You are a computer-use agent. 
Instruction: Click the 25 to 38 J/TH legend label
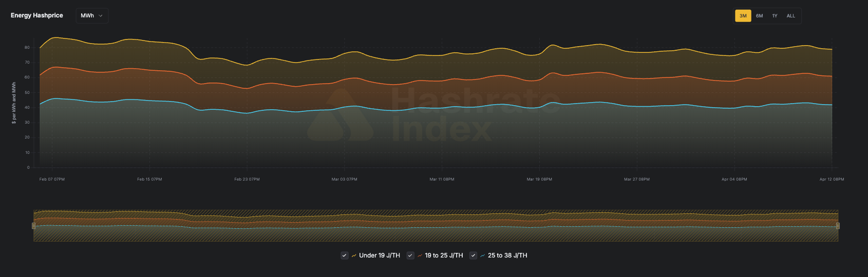(x=507, y=255)
